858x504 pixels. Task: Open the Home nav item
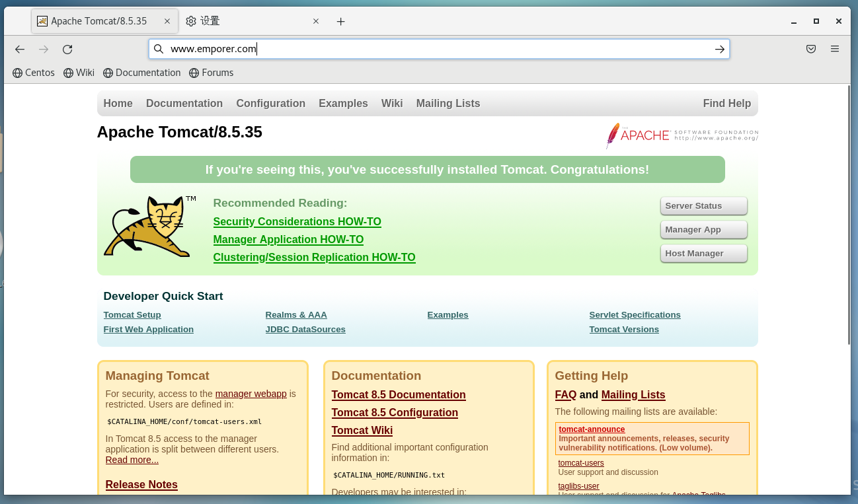tap(118, 103)
